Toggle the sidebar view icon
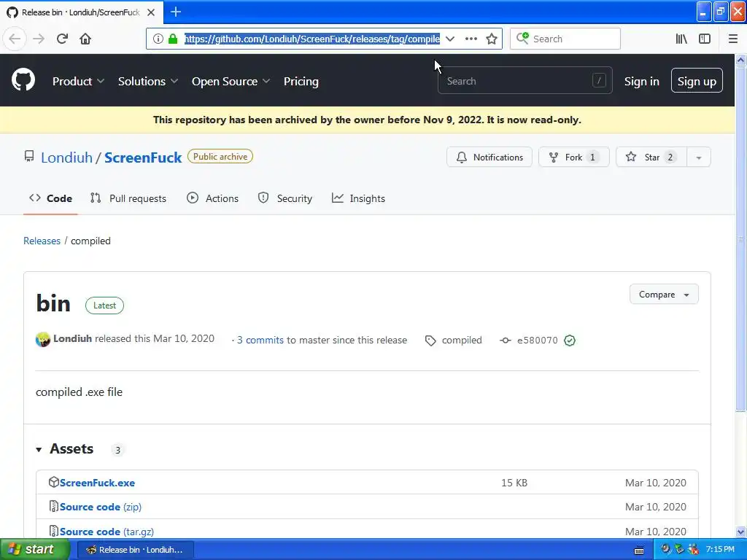This screenshot has width=747, height=560. click(705, 39)
